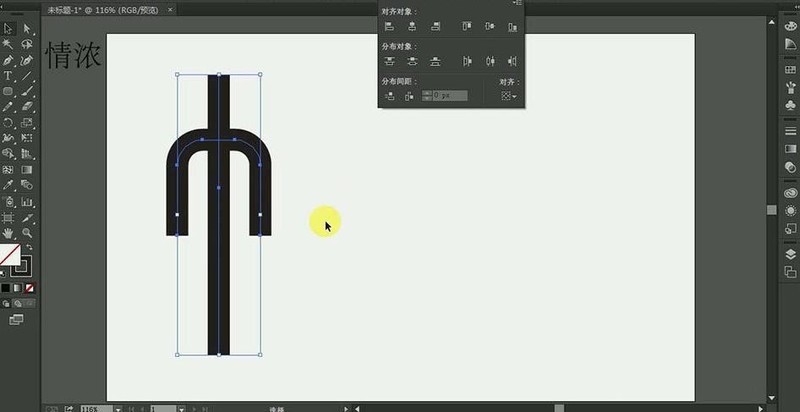The image size is (800, 412).
Task: Align objects to horizontal left
Action: click(390, 27)
